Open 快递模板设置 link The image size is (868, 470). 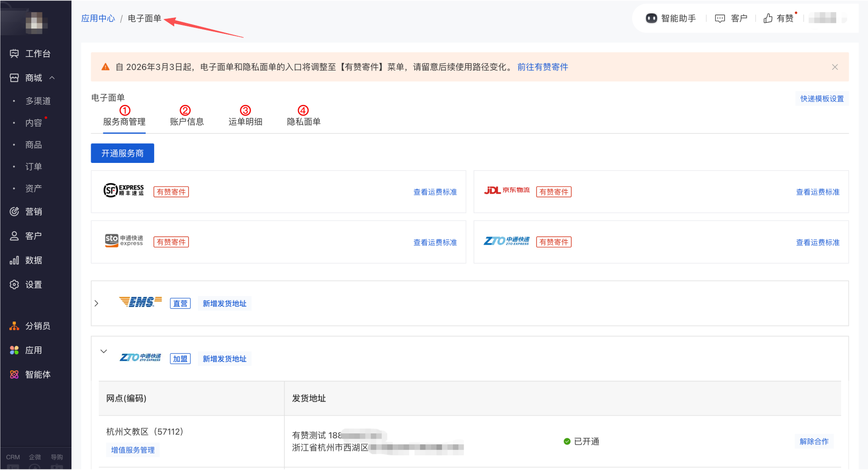[x=822, y=99]
